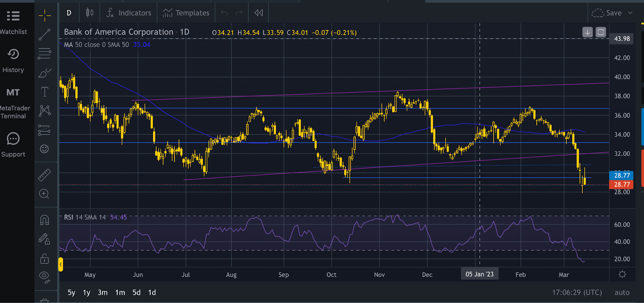Screen dimensions: 644x303
Task: Open timezone menu at 17:06:29 (UTC)
Action: click(577, 293)
